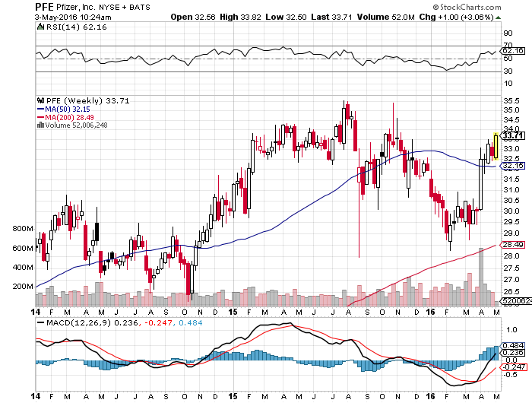
Task: Click the black 0.236 MACD value in the legend
Action: (126, 322)
